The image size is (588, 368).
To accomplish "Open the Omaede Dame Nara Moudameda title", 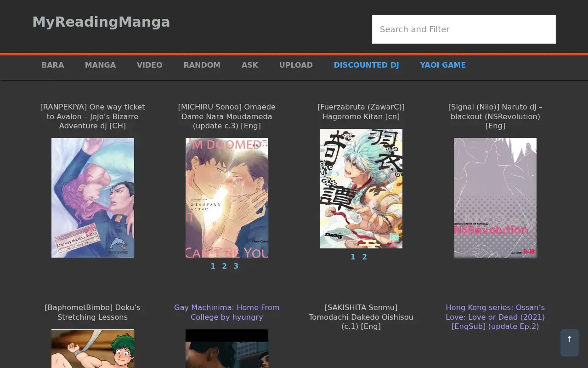I will pyautogui.click(x=227, y=116).
